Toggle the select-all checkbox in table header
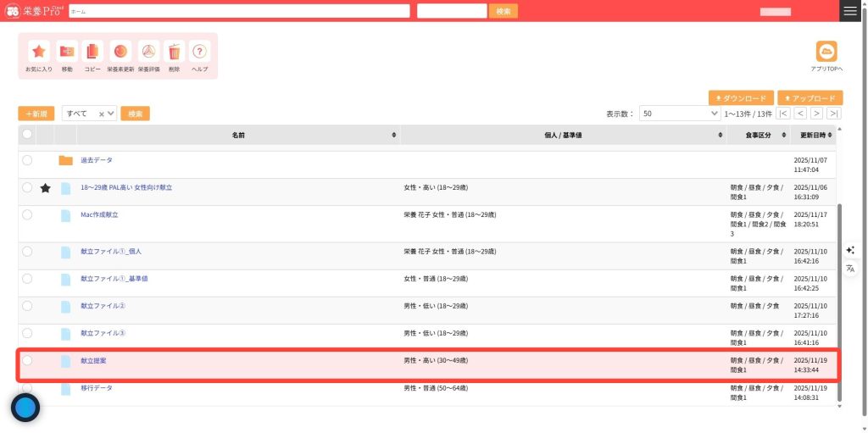This screenshot has width=868, height=433. [27, 134]
